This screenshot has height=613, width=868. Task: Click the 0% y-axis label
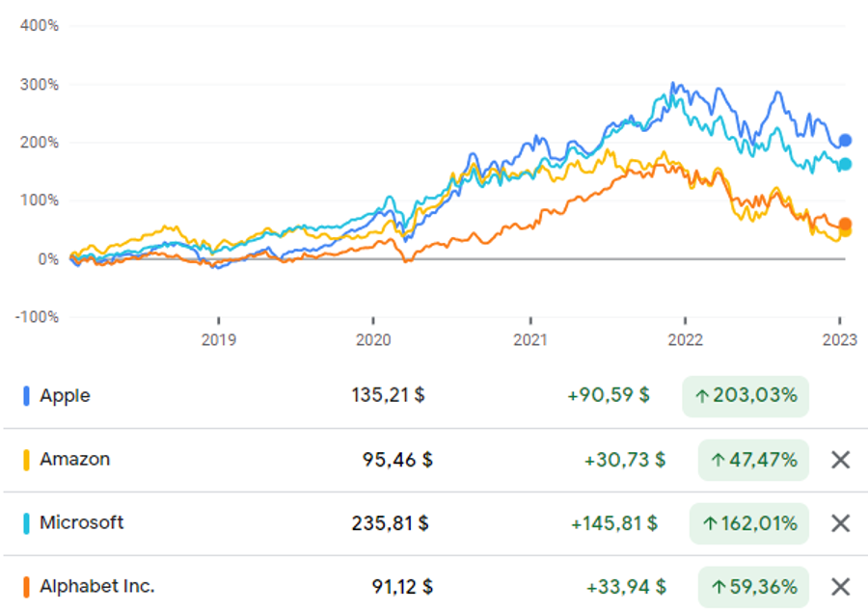[47, 259]
